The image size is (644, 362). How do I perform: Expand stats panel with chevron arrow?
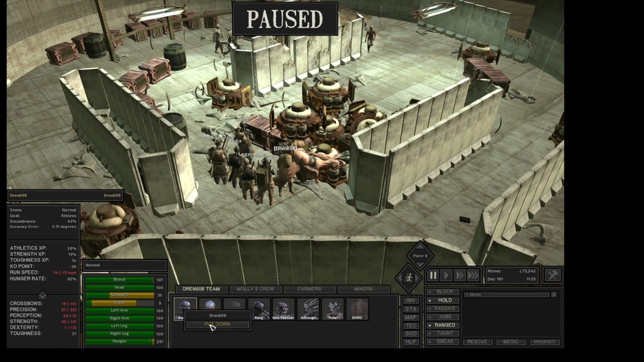pyautogui.click(x=42, y=295)
